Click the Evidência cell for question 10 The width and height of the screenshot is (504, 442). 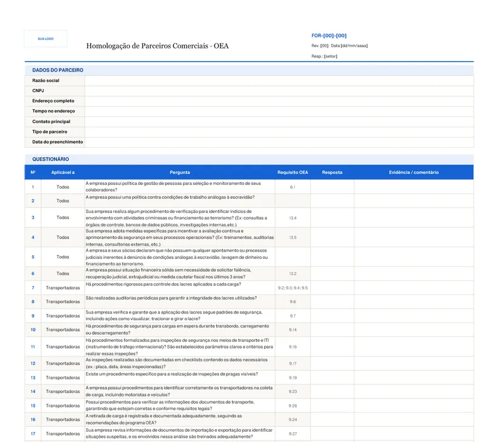point(414,330)
